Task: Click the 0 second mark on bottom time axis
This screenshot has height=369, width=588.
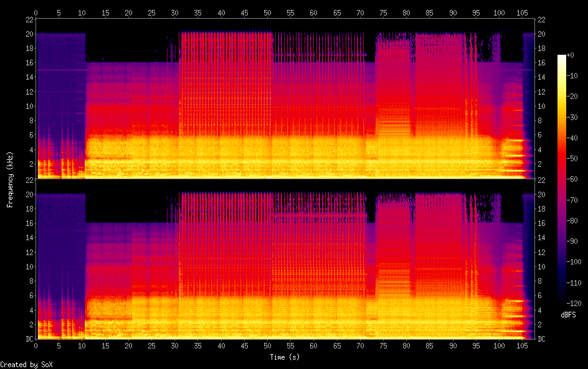Action: 36,345
